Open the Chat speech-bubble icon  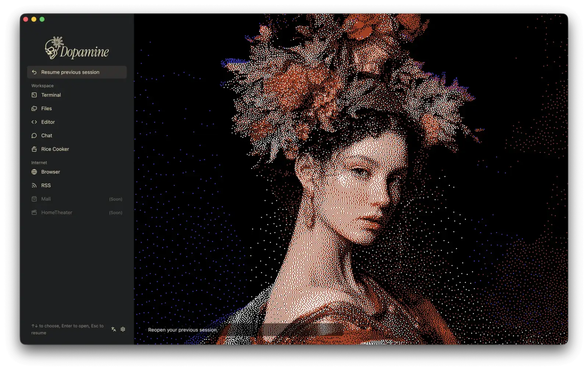pos(34,136)
